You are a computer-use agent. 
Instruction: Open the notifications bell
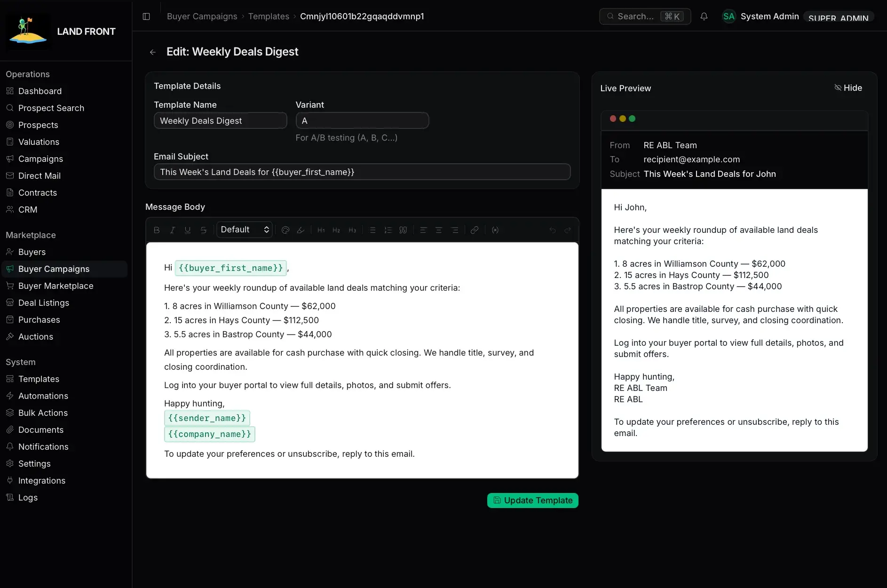point(704,16)
